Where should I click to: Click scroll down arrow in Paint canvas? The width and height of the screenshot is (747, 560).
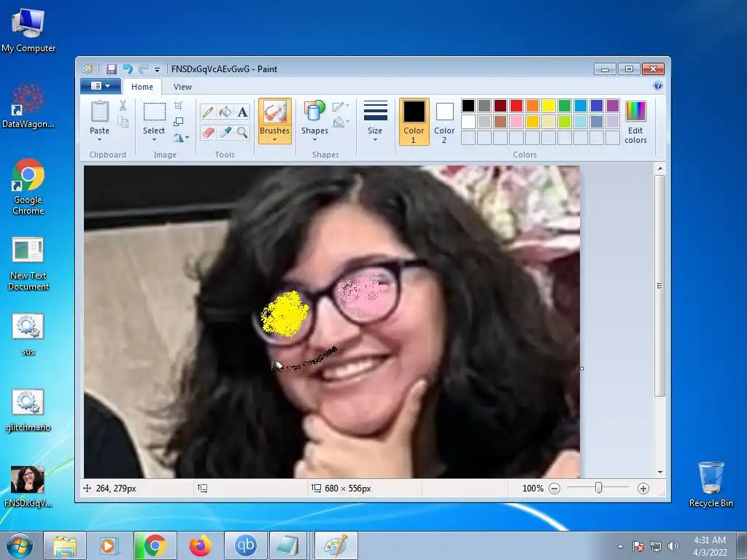[x=659, y=472]
